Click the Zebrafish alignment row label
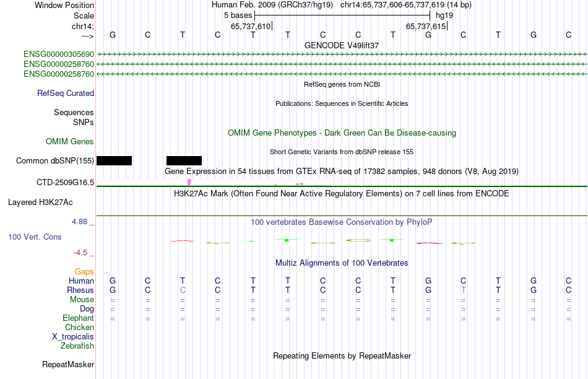Viewport: 588px width, 379px height. [x=77, y=346]
